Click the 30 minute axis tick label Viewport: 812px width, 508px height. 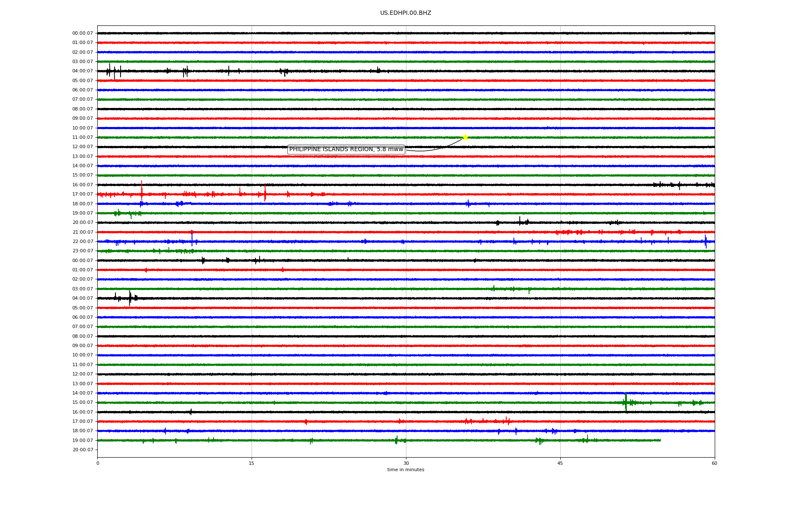click(x=406, y=463)
